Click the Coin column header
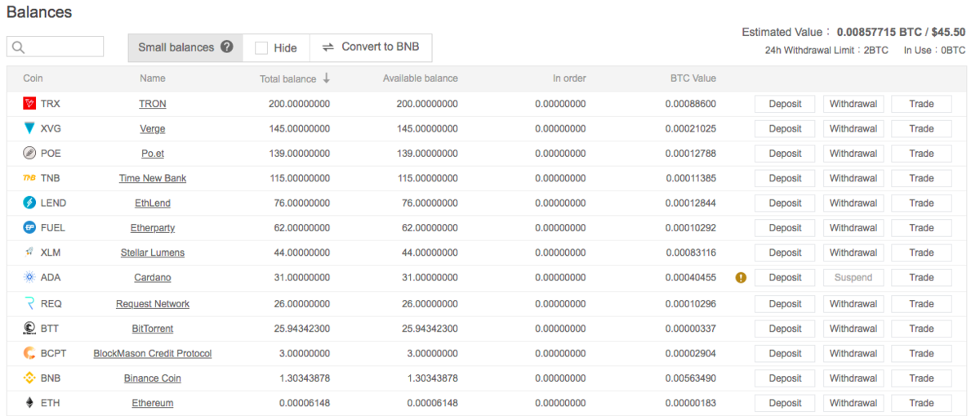Viewport: 980px width, 416px height. [33, 78]
